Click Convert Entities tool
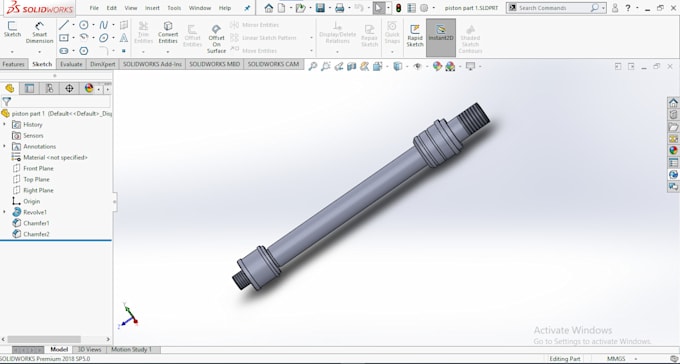 click(x=168, y=32)
